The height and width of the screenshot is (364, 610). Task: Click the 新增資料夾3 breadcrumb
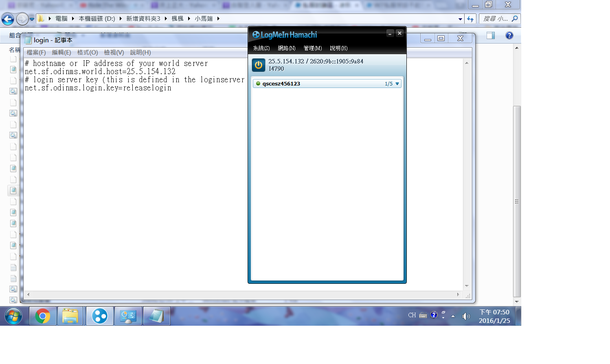[143, 19]
